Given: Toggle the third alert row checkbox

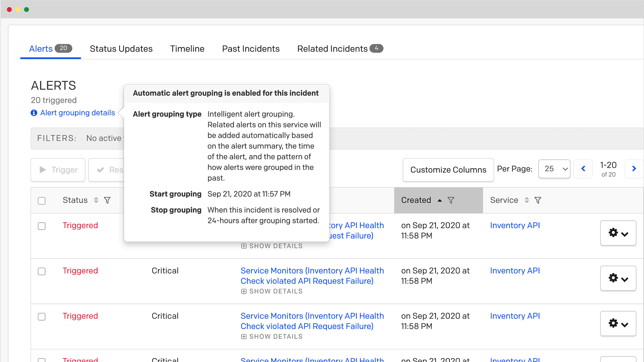Looking at the screenshot, I should coord(42,316).
